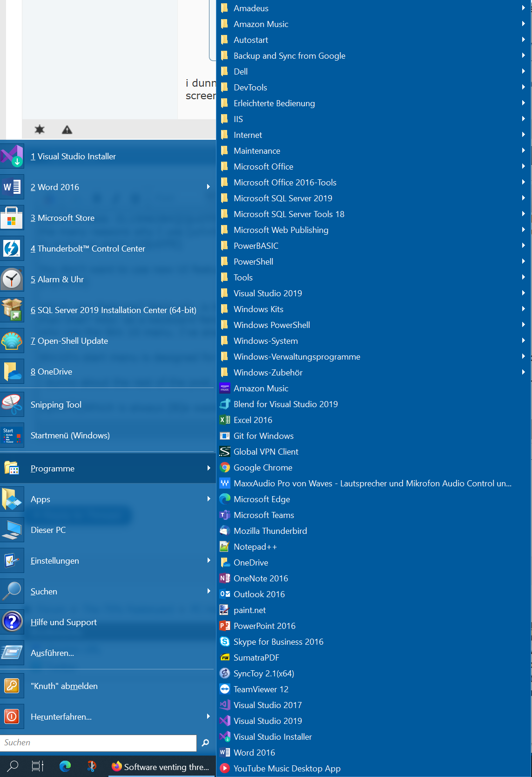Expand the Apps submenu

click(209, 499)
